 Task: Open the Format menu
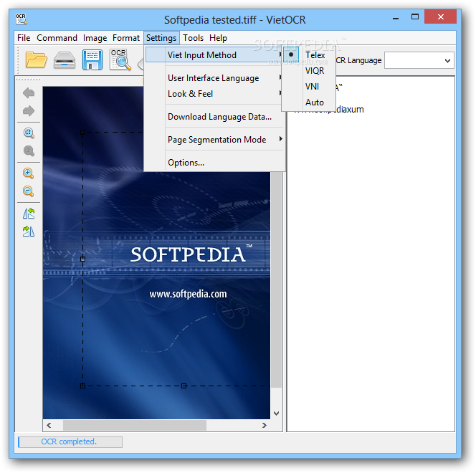pyautogui.click(x=126, y=38)
